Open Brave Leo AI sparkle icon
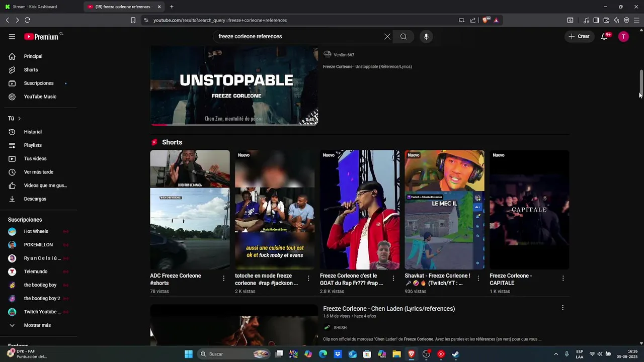Image resolution: width=644 pixels, height=362 pixels. point(616,20)
